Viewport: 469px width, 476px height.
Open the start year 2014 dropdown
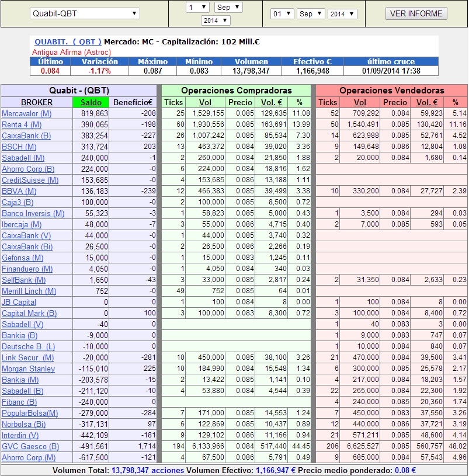pos(216,20)
